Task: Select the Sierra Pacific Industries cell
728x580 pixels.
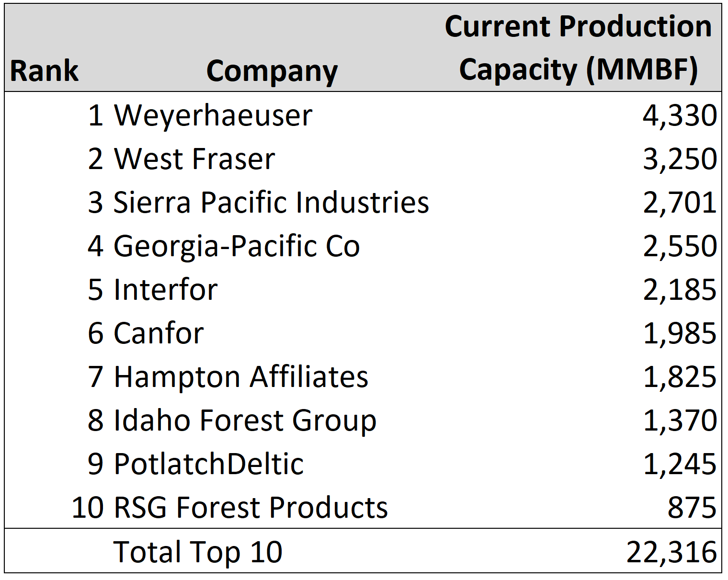Action: point(271,203)
